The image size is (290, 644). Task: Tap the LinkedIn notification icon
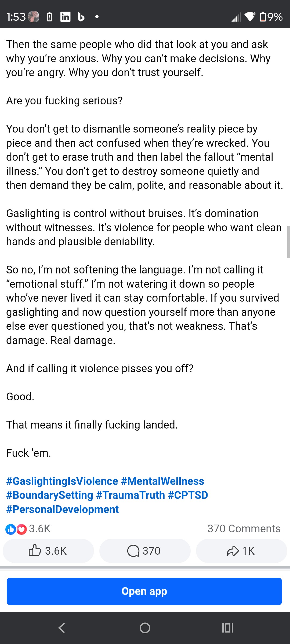(65, 17)
